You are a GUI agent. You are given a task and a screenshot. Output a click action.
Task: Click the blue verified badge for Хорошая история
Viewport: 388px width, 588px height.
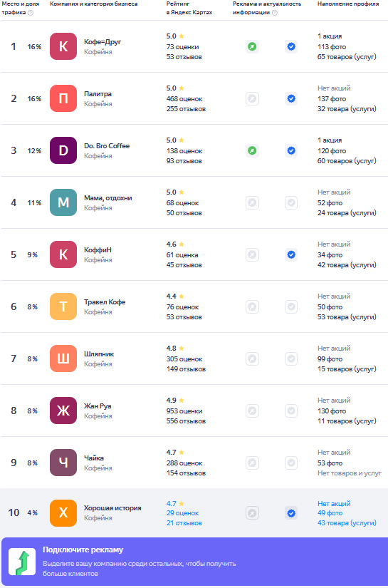[291, 512]
